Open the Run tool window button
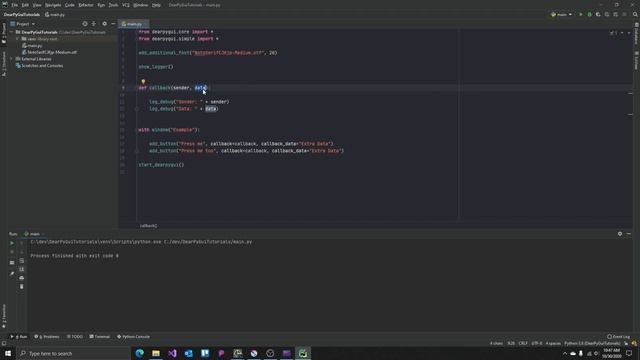The width and height of the screenshot is (640, 360). tap(19, 337)
